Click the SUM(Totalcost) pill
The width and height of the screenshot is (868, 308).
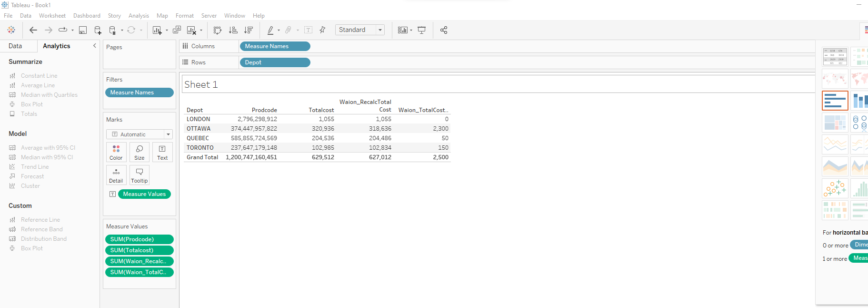pos(140,250)
